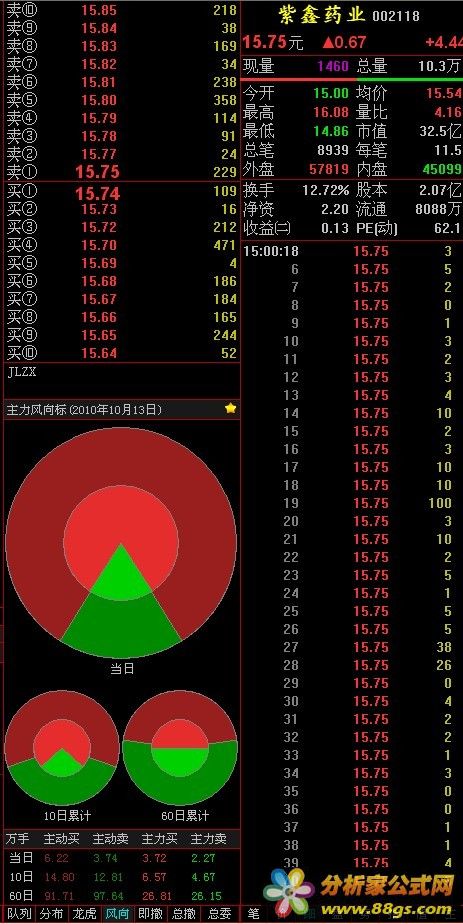The width and height of the screenshot is (463, 924).
Task: Click the 主动买 column header
Action: (x=61, y=838)
